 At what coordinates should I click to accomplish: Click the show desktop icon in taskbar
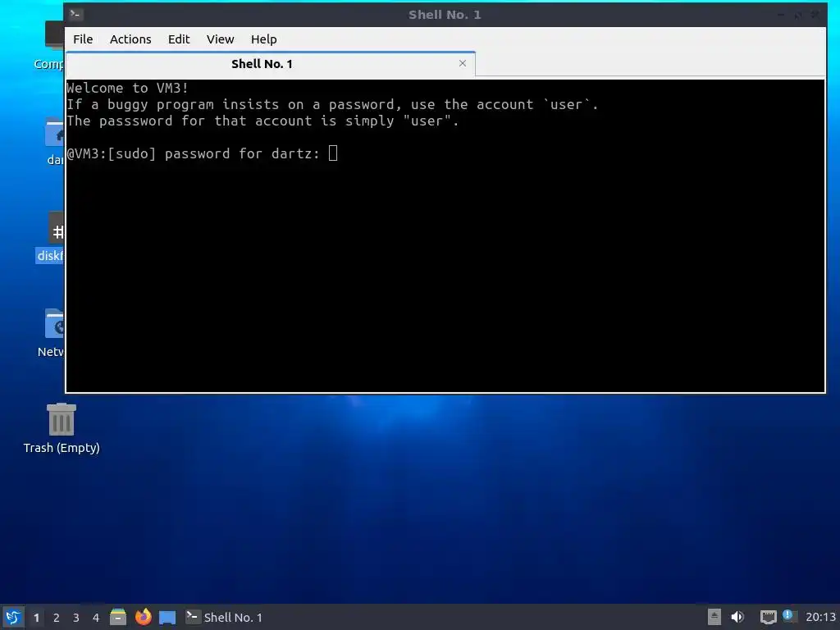tap(167, 618)
